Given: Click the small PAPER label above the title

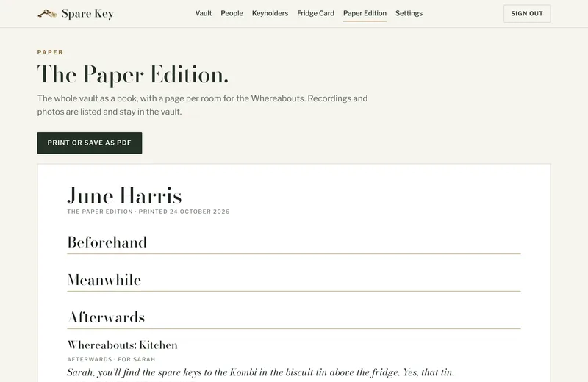Looking at the screenshot, I should pyautogui.click(x=50, y=52).
